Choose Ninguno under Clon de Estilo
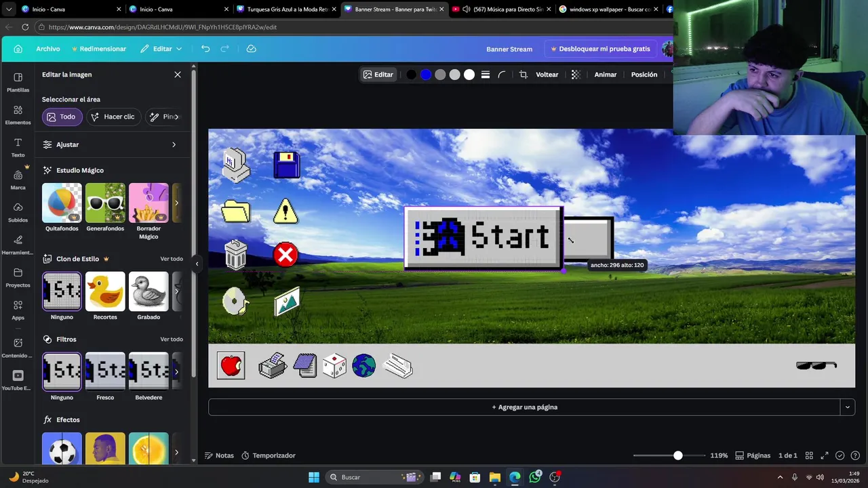The image size is (868, 488). 62,291
